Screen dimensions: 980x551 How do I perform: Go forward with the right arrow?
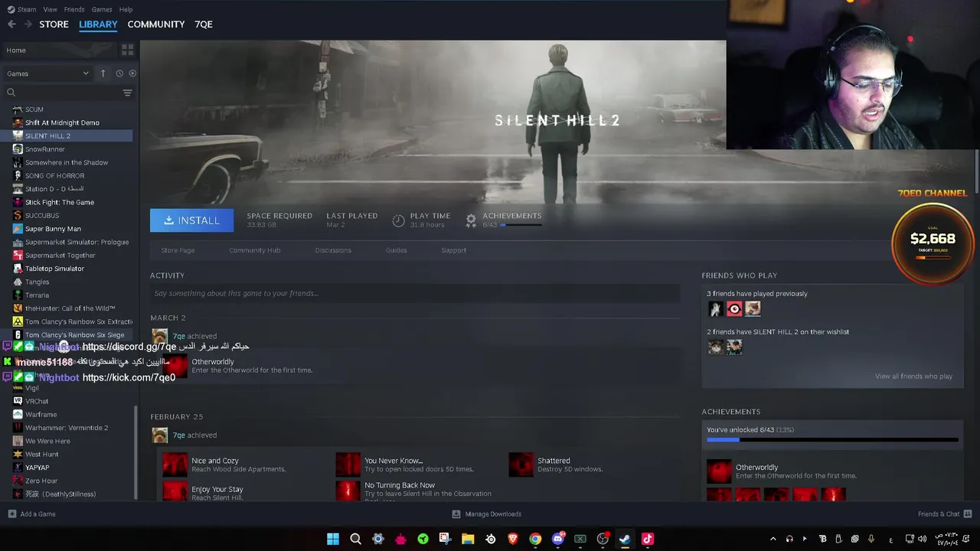pyautogui.click(x=28, y=24)
